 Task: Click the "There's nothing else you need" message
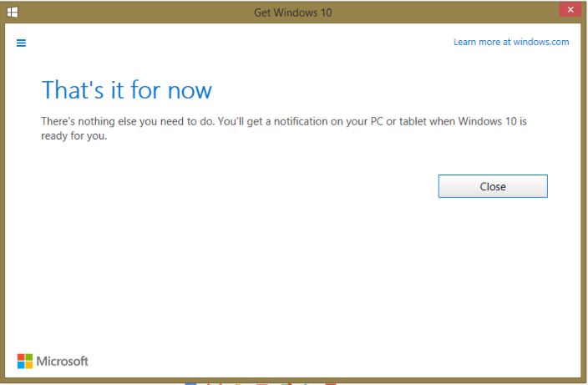[284, 129]
